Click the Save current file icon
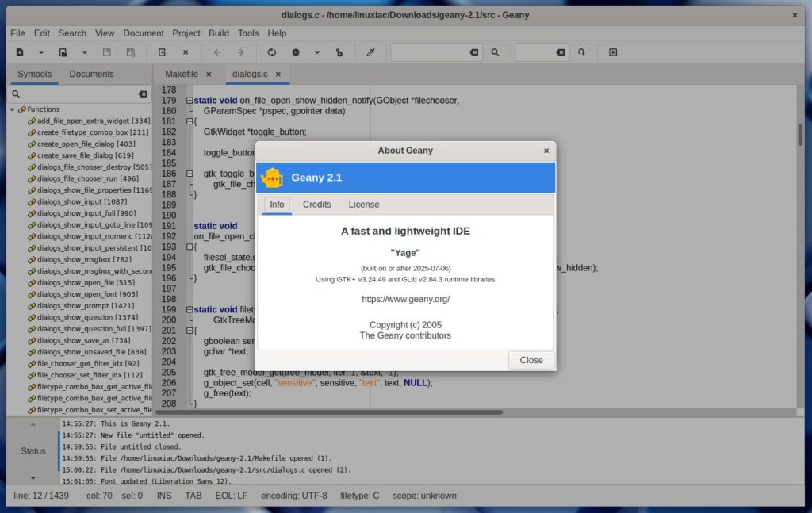The height and width of the screenshot is (513, 812). click(106, 52)
